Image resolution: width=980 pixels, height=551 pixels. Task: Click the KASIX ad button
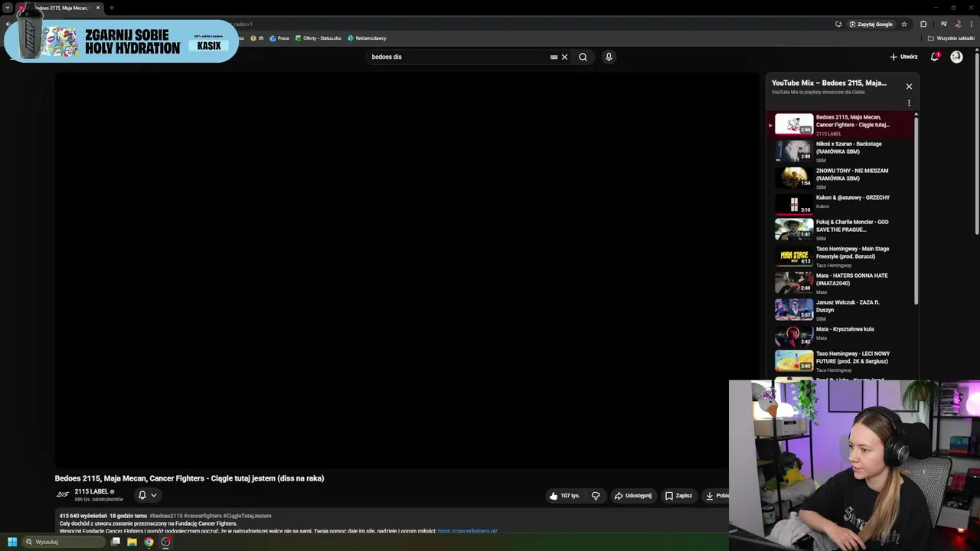click(x=209, y=46)
